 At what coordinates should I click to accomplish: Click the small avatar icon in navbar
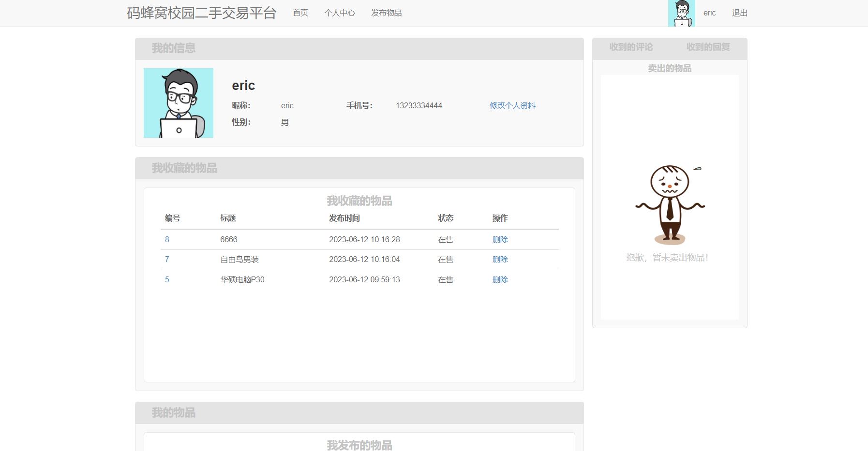(x=681, y=13)
